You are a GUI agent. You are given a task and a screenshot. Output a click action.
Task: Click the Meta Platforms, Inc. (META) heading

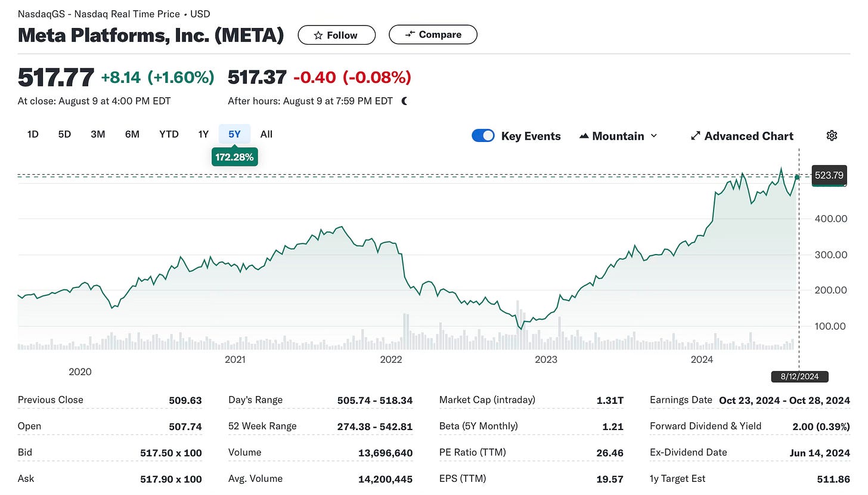click(x=151, y=35)
